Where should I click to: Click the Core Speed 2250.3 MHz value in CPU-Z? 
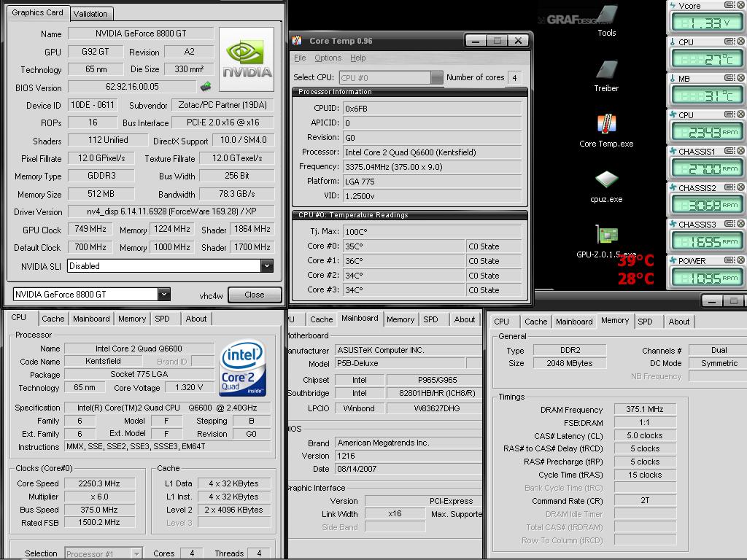pos(99,483)
